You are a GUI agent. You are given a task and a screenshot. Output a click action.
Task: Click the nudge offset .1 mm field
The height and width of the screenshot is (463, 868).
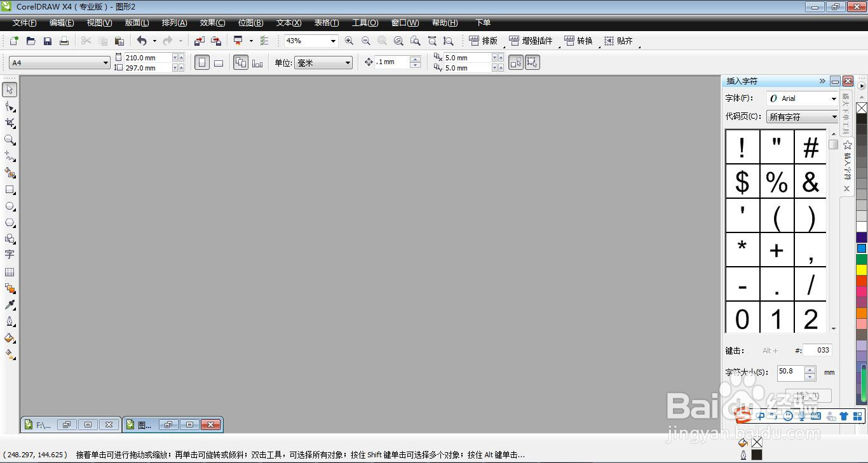tap(392, 62)
